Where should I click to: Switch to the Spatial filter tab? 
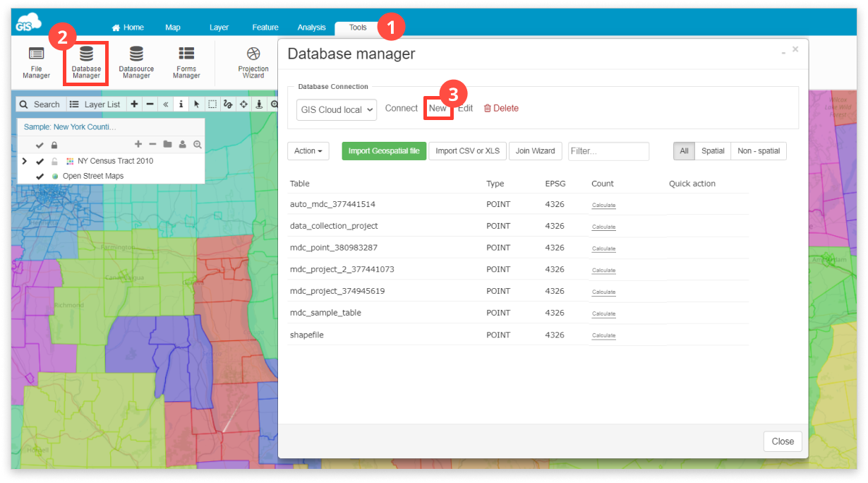click(713, 150)
